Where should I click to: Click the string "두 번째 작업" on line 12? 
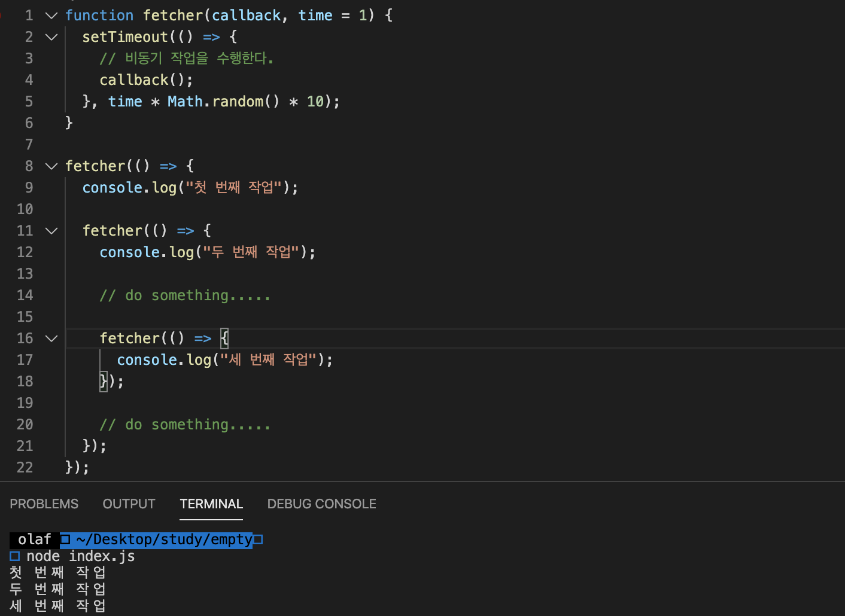[251, 252]
